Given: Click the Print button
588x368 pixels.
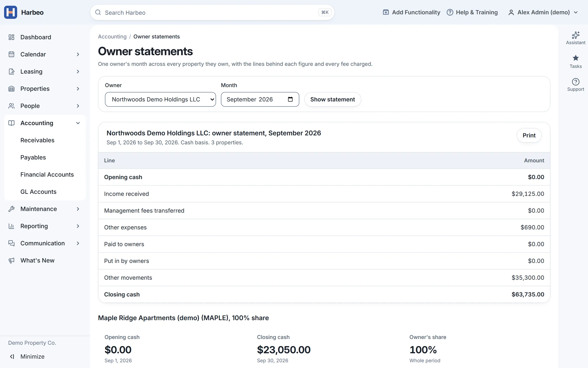Looking at the screenshot, I should coord(529,135).
